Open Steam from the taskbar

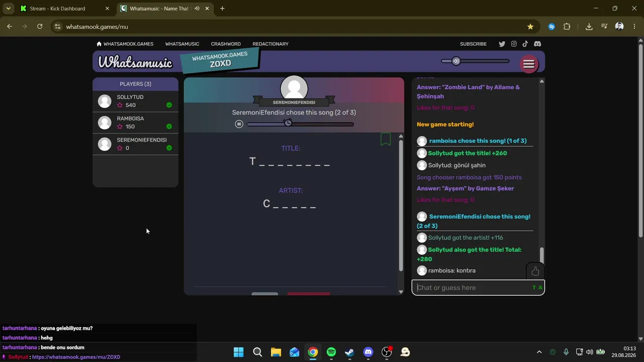(350, 352)
